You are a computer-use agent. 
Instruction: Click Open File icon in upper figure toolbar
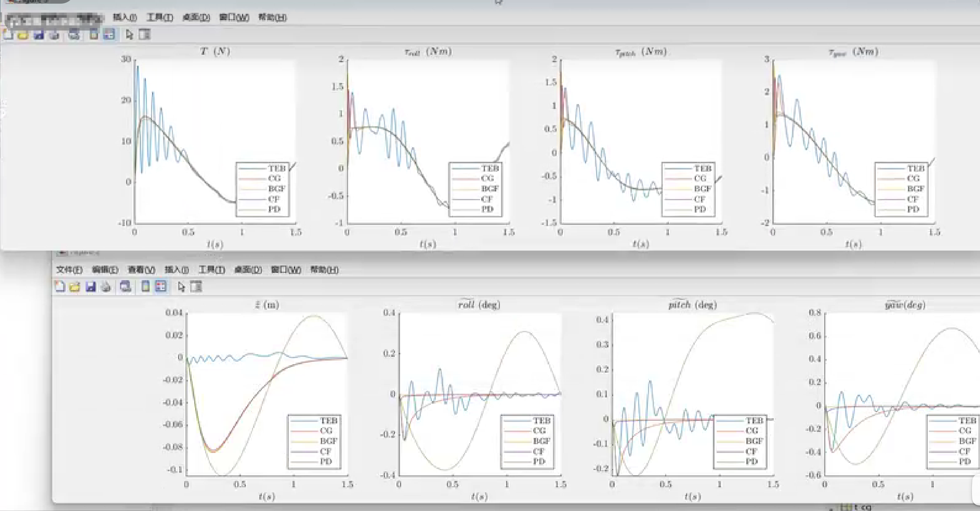23,35
